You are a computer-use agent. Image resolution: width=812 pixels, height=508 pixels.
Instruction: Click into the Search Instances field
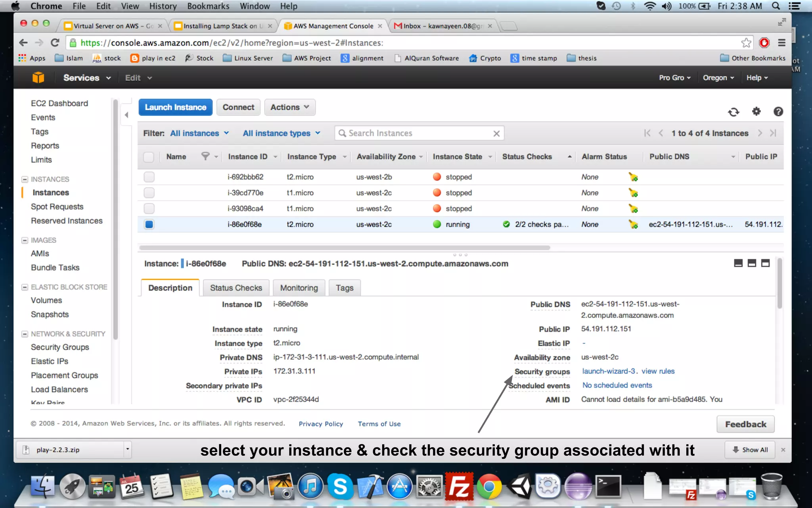tap(419, 133)
